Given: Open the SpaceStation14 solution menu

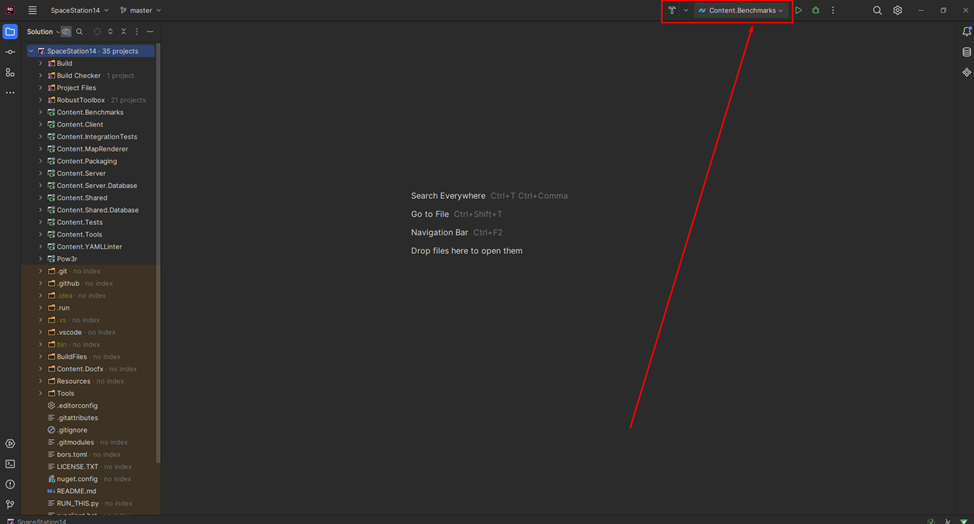Looking at the screenshot, I should point(80,10).
